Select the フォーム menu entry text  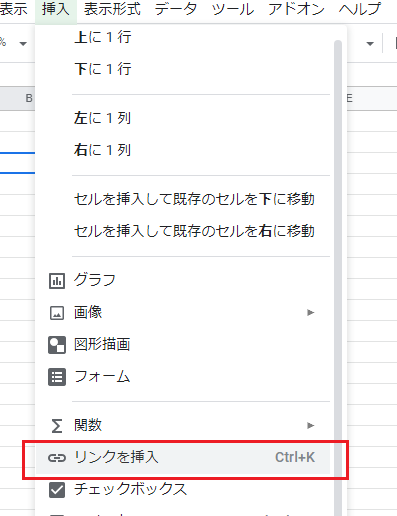point(102,376)
